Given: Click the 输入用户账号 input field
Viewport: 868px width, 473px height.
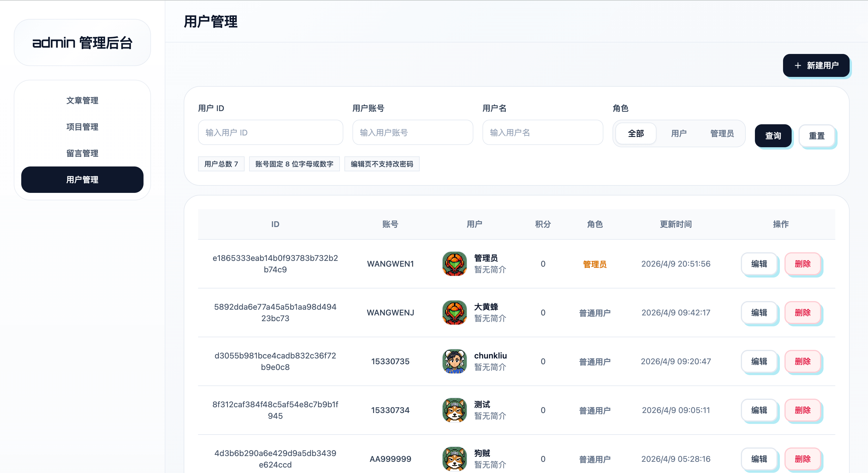Looking at the screenshot, I should 412,132.
